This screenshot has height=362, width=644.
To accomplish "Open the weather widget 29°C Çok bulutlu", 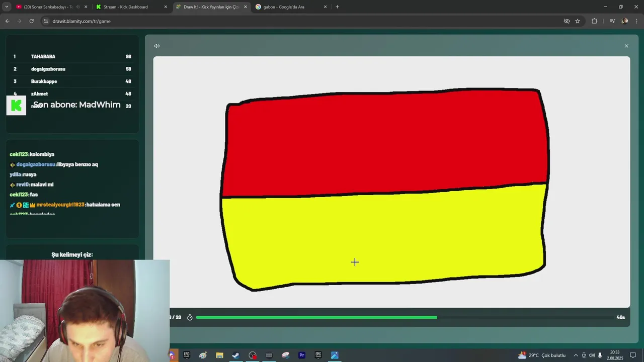I will [541, 355].
